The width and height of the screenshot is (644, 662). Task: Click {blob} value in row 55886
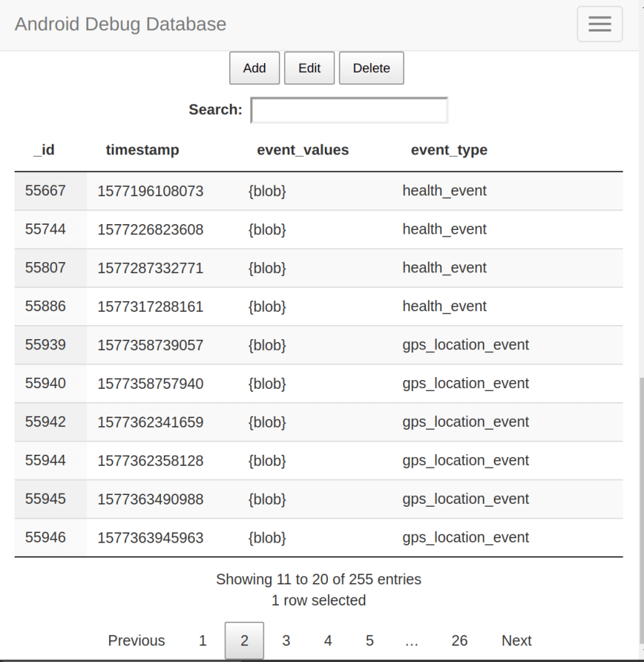pos(267,307)
